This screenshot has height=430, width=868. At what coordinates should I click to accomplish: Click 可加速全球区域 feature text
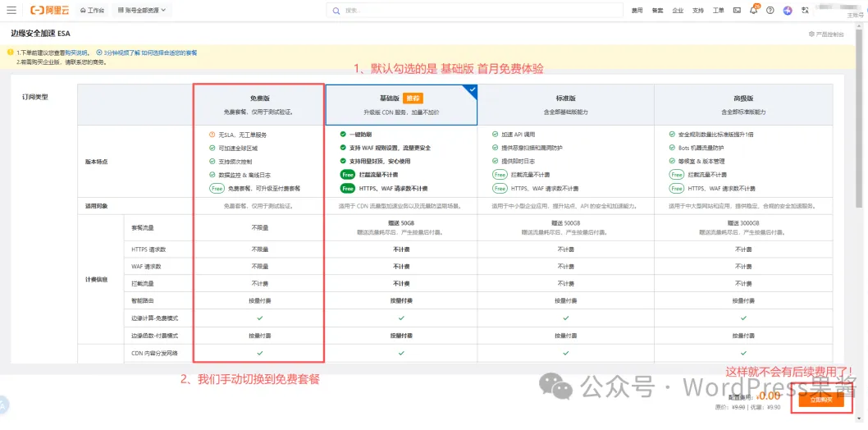237,148
